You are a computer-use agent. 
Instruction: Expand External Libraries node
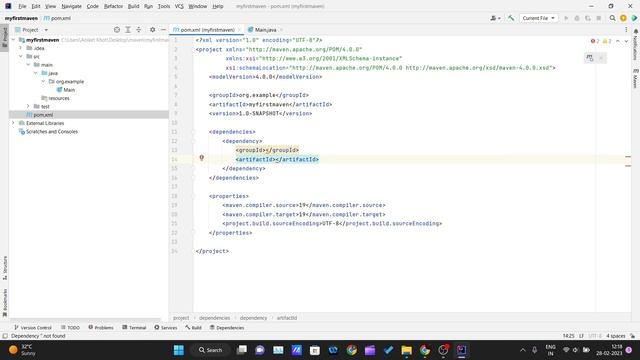[13, 123]
